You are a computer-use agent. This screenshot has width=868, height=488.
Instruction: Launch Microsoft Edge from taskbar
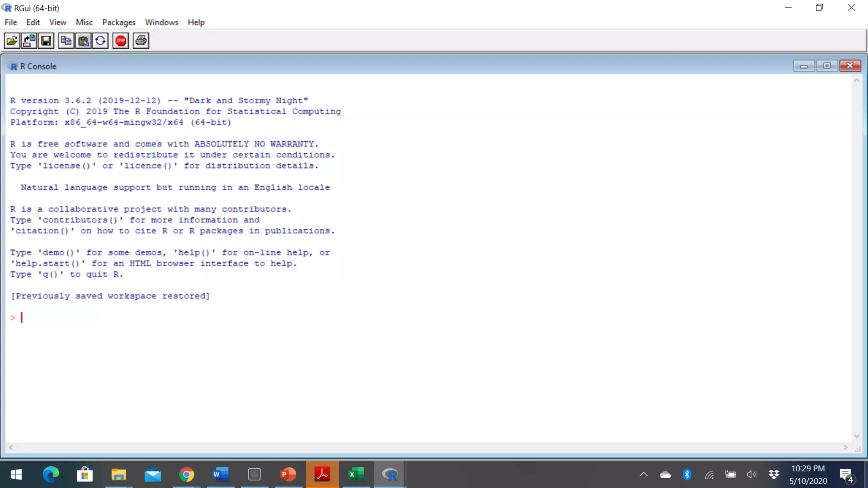point(51,474)
